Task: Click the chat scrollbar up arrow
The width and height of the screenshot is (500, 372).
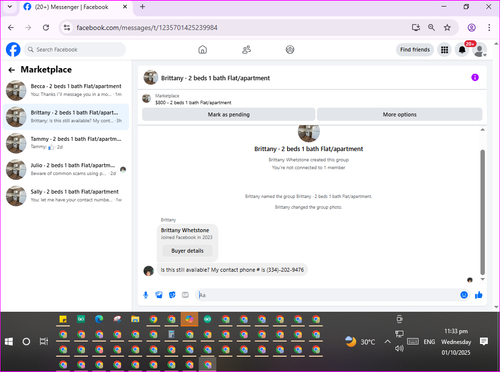Action: [x=482, y=130]
